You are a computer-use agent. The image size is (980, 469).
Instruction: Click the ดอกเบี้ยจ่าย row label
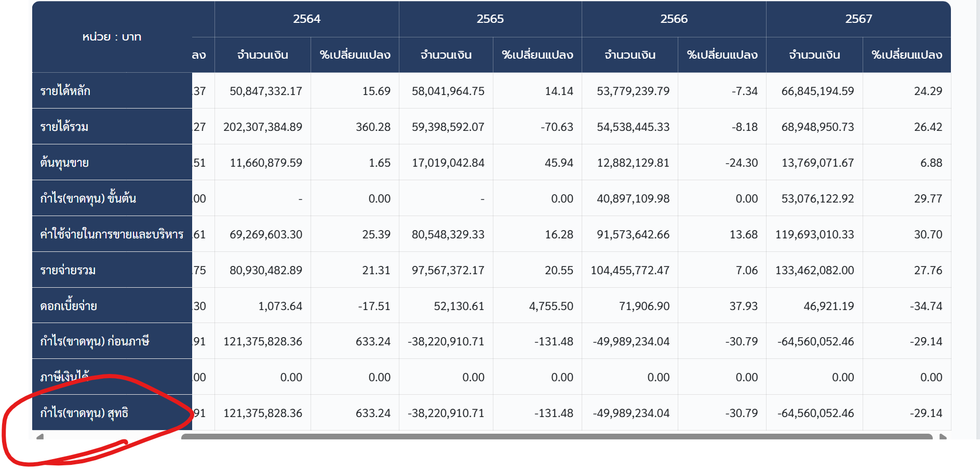pyautogui.click(x=69, y=306)
